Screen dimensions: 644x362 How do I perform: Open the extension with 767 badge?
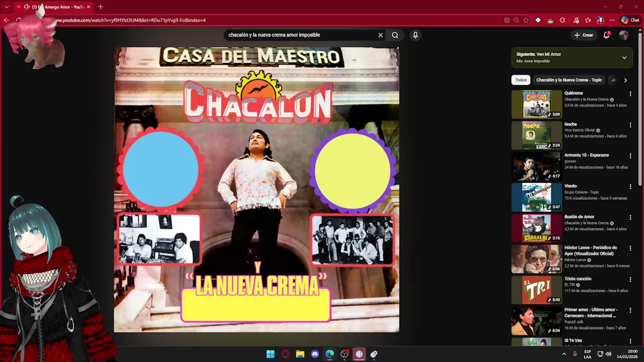coord(550,20)
